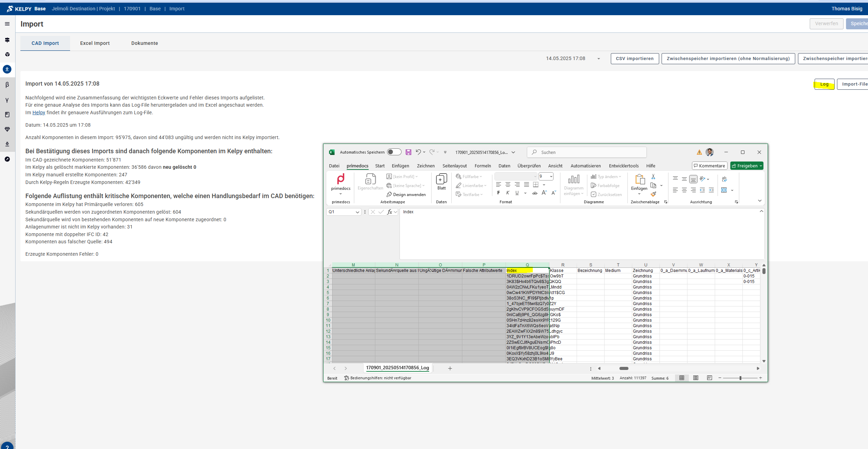Toggle Automatisches Speichern switch
The image size is (868, 449).
coord(394,152)
